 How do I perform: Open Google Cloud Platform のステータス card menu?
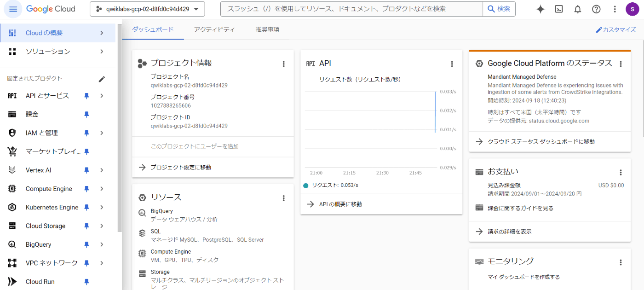click(x=621, y=64)
